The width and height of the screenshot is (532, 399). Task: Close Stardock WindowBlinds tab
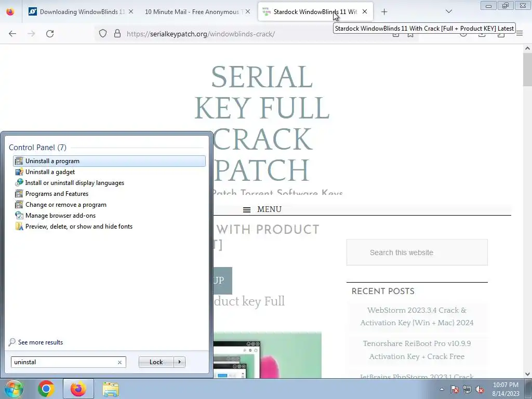click(x=365, y=11)
